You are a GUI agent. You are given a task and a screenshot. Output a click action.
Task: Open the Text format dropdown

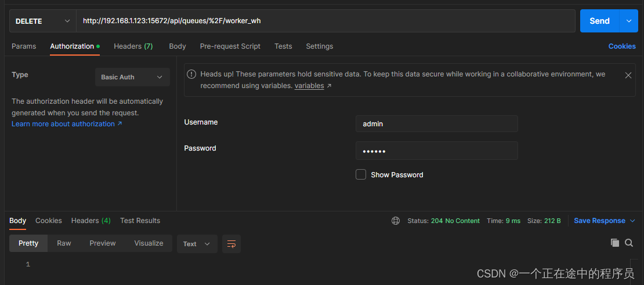[197, 244]
